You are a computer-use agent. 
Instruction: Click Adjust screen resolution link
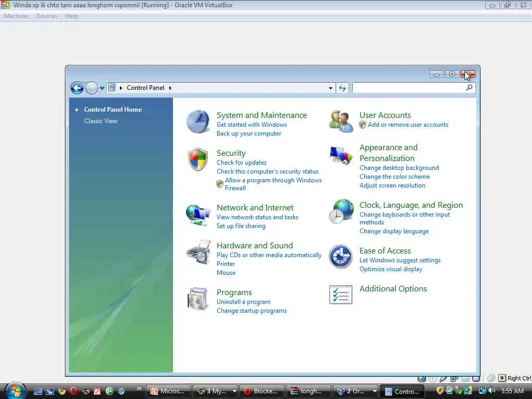[393, 185]
